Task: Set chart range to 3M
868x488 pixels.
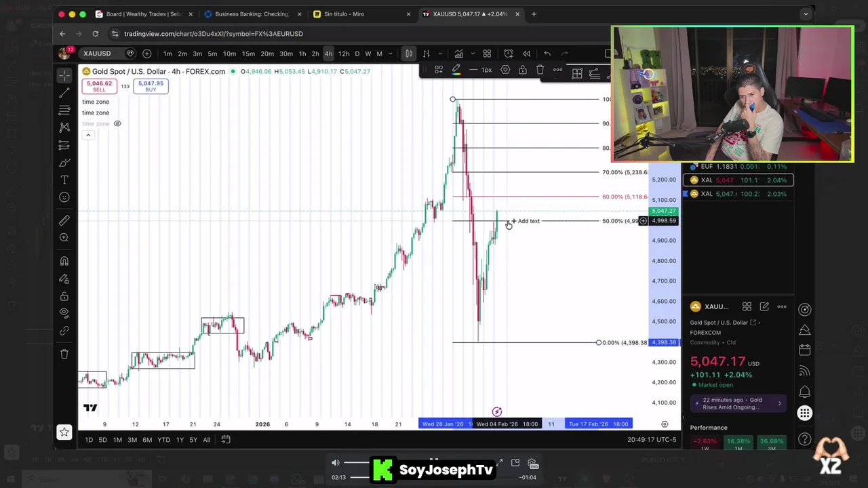Action: (x=132, y=440)
